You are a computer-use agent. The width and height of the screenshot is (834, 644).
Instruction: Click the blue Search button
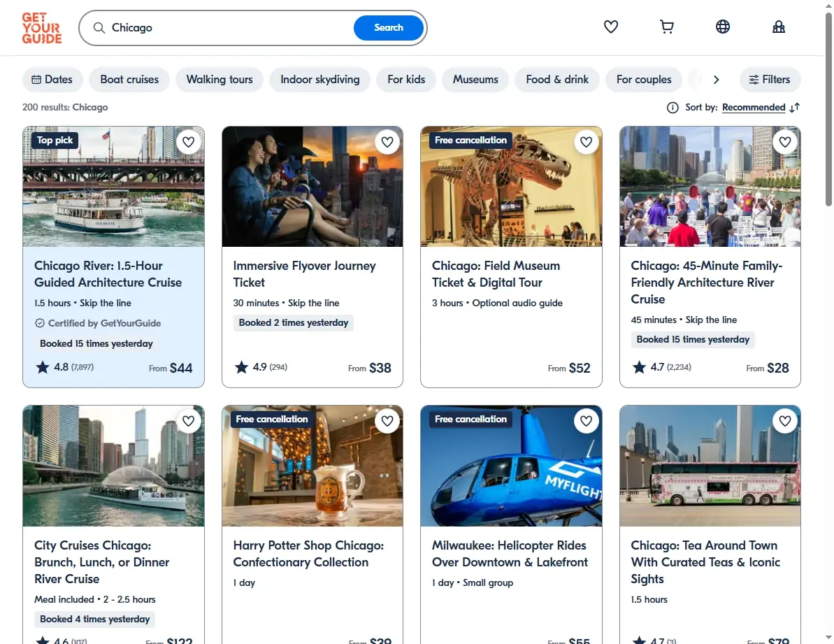point(388,28)
